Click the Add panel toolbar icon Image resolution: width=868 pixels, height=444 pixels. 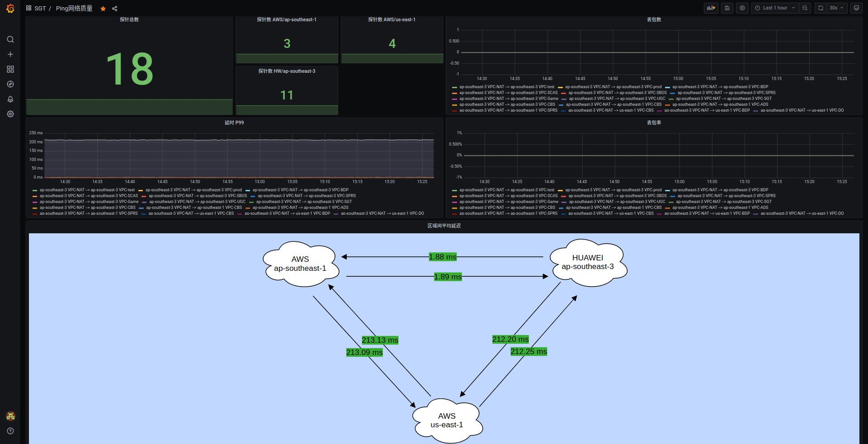click(x=711, y=8)
